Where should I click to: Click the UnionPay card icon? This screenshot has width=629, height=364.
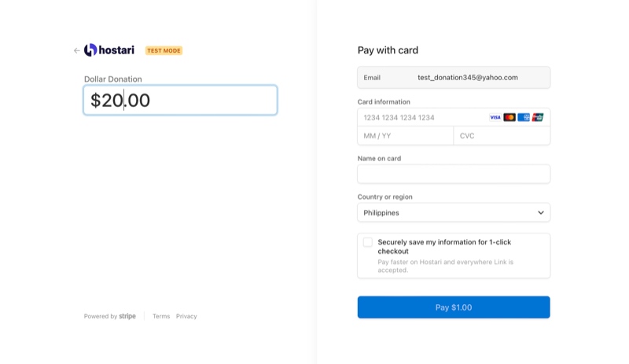pyautogui.click(x=538, y=117)
